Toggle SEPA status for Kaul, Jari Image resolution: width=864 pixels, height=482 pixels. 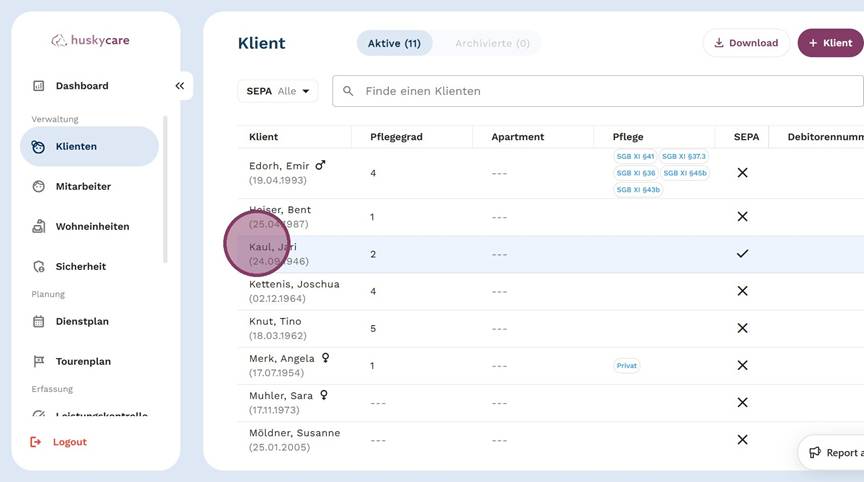pyautogui.click(x=742, y=254)
